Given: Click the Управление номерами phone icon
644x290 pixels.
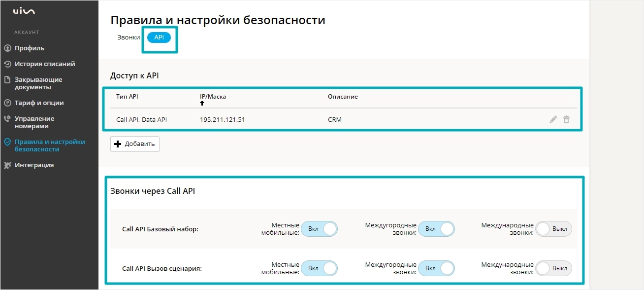Looking at the screenshot, I should coord(7,119).
